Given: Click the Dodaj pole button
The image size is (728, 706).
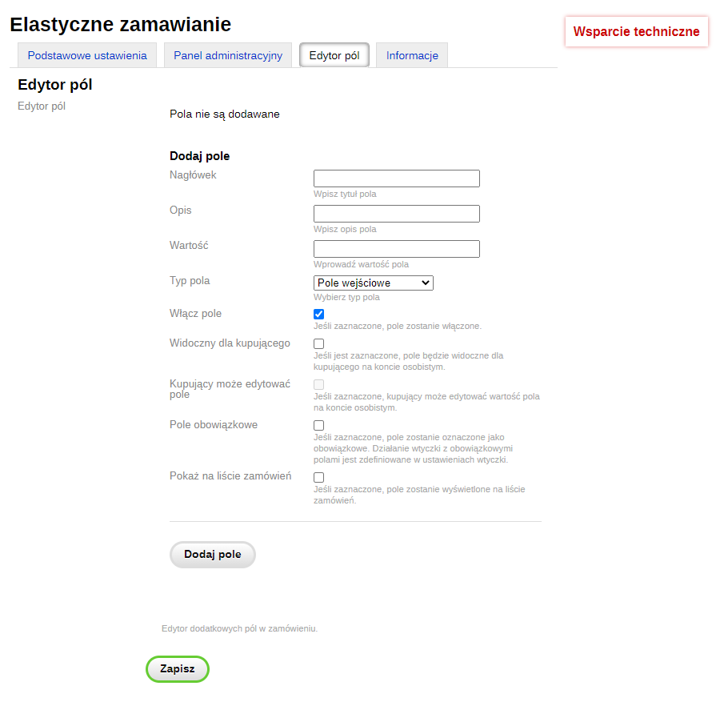Looking at the screenshot, I should pos(212,554).
